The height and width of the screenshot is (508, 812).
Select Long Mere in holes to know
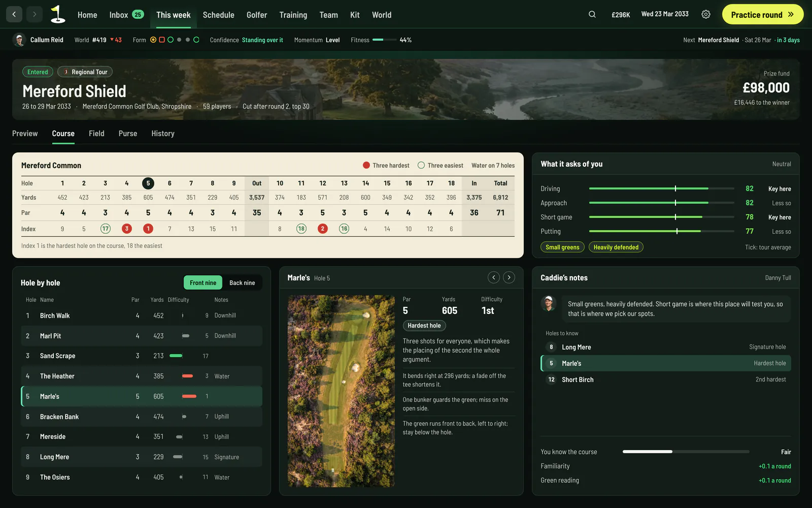(666, 347)
